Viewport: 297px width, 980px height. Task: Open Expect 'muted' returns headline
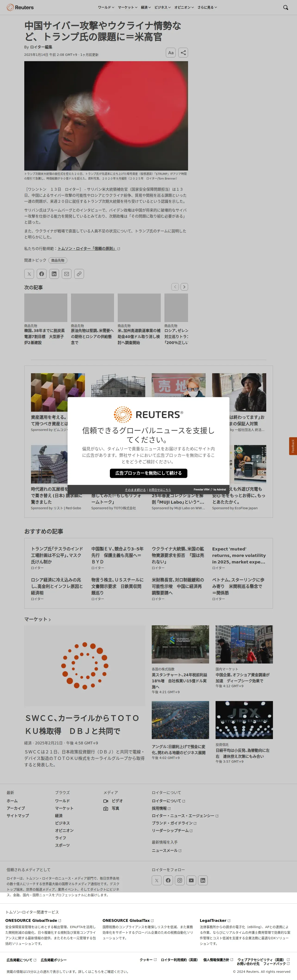click(239, 555)
